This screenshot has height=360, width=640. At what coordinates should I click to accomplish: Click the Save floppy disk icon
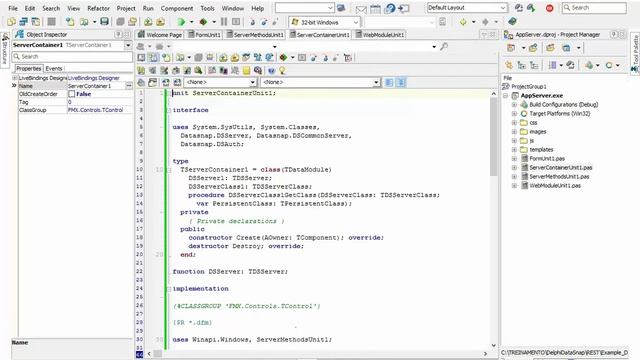[x=104, y=22]
